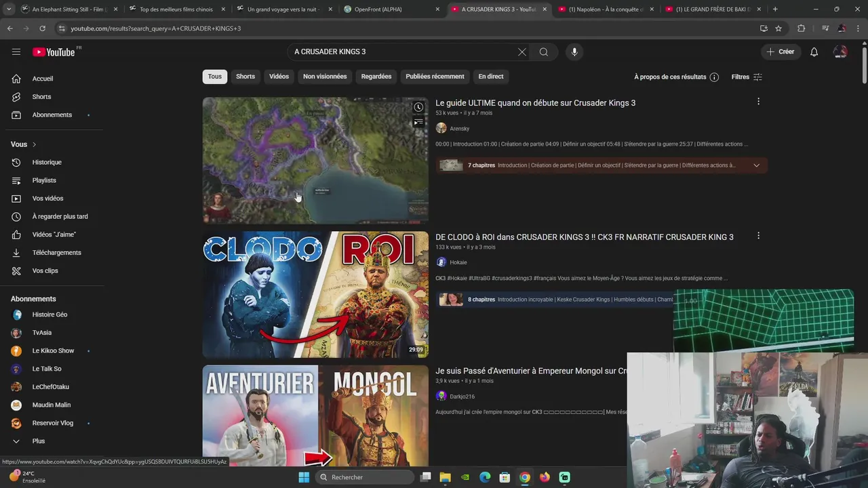Select the Vidéos filter chip
The width and height of the screenshot is (868, 488).
pyautogui.click(x=279, y=77)
